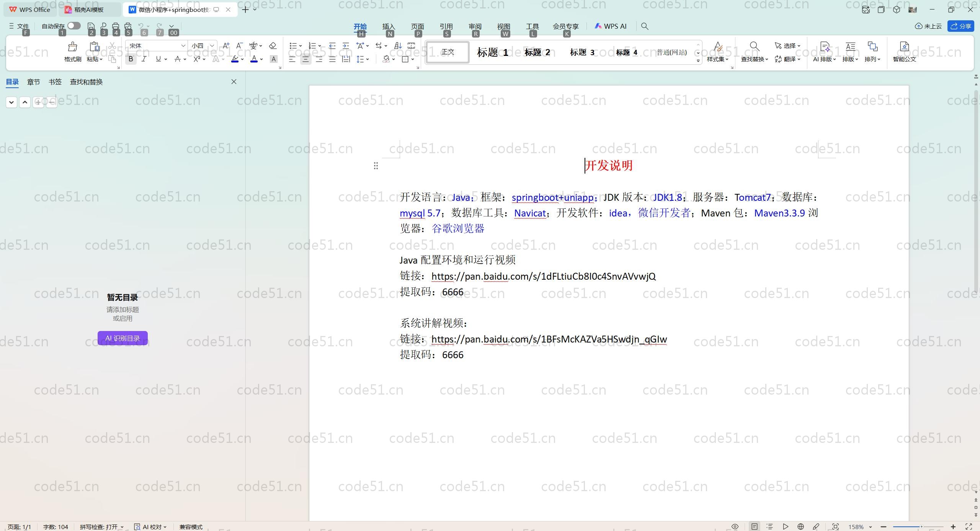The height and width of the screenshot is (531, 980).
Task: Toggle Bold formatting button
Action: 131,59
